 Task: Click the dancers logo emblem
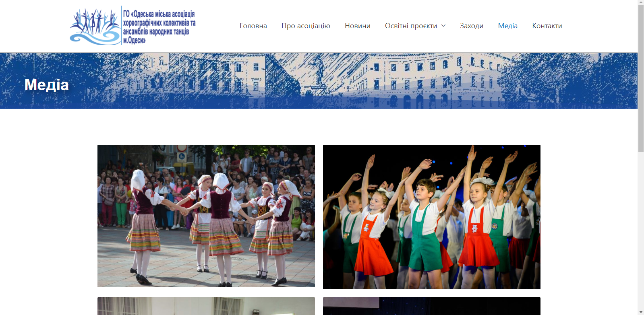pyautogui.click(x=95, y=26)
